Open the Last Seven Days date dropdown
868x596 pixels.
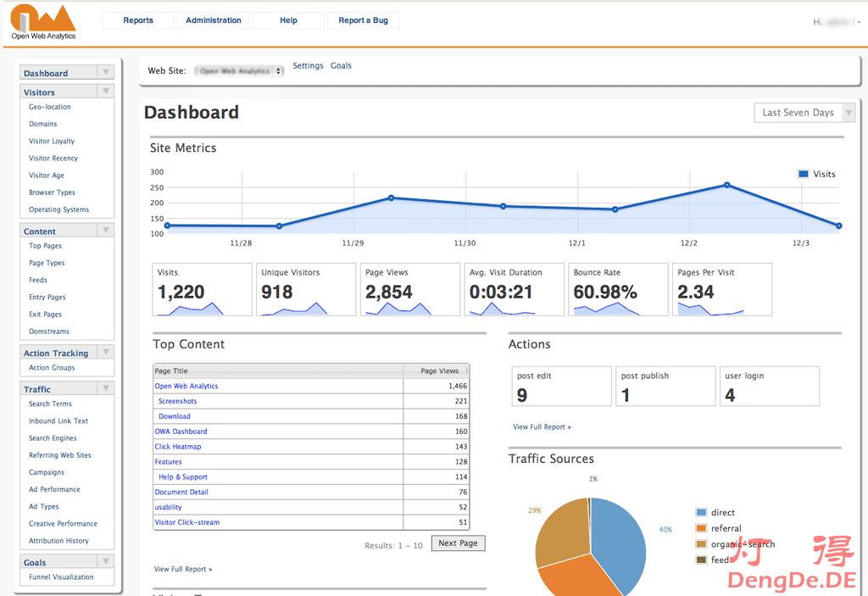coord(798,113)
